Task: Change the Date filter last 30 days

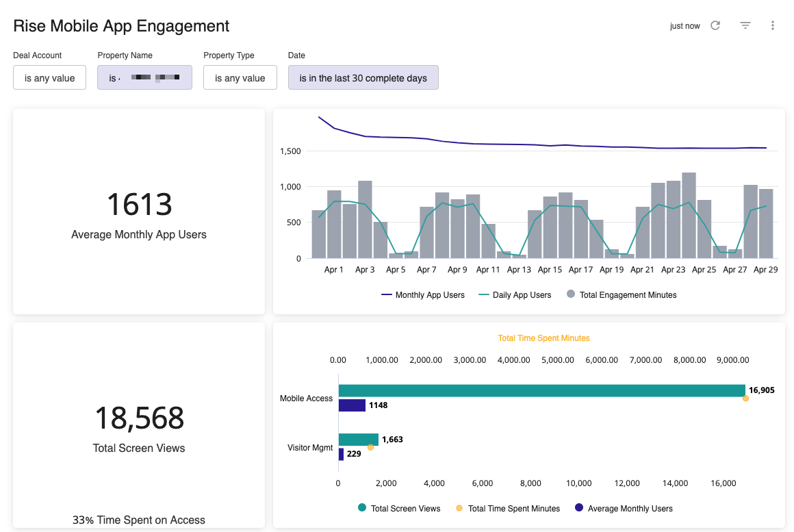Action: pos(363,78)
